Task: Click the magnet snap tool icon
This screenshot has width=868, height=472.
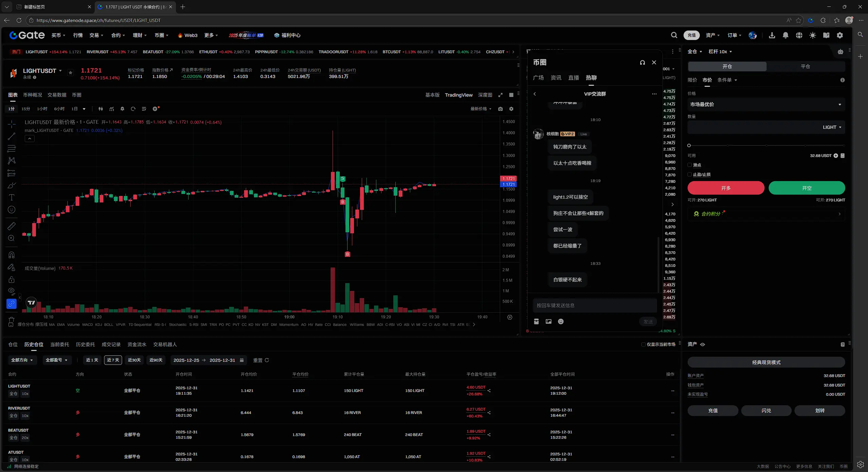Action: [11, 255]
